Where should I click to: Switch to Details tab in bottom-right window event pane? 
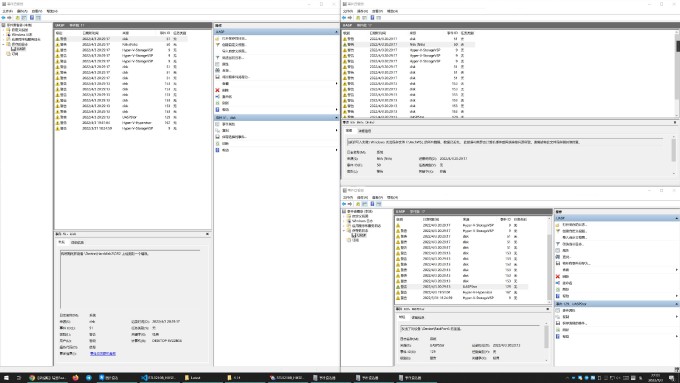click(418, 318)
